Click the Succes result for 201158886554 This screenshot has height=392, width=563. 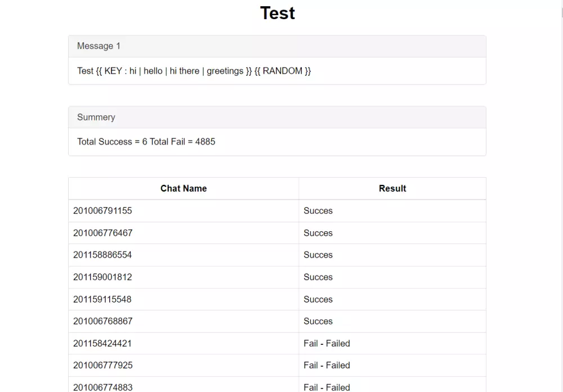click(318, 255)
